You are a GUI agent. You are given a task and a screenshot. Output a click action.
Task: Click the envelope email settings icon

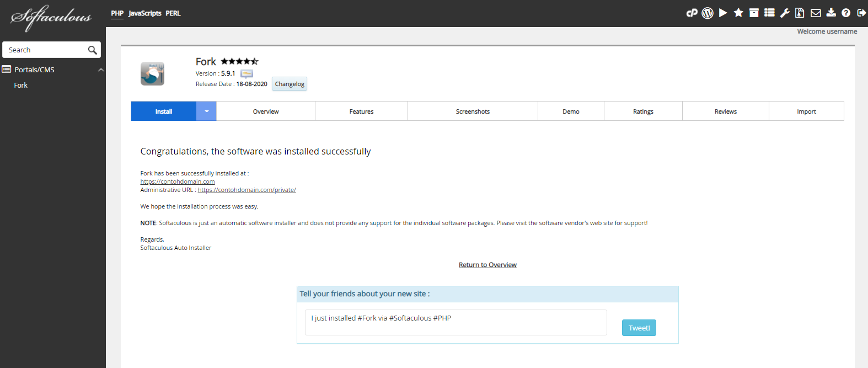pos(816,13)
